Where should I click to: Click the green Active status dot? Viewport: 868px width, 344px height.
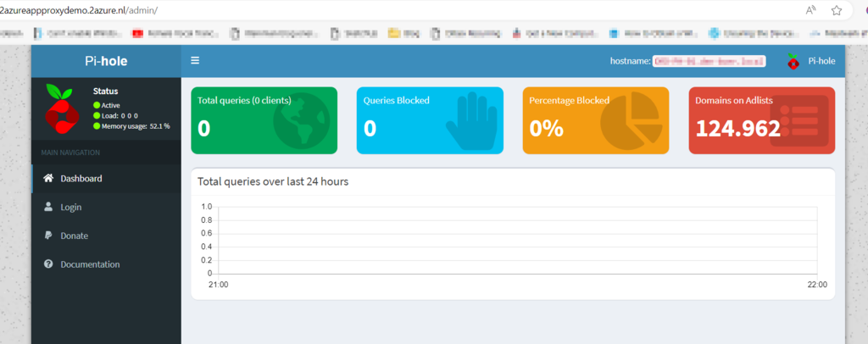[x=97, y=105]
